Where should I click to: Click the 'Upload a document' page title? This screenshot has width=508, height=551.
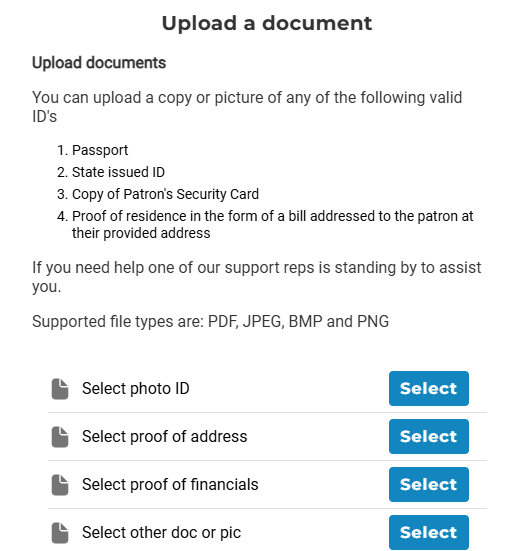click(x=267, y=24)
